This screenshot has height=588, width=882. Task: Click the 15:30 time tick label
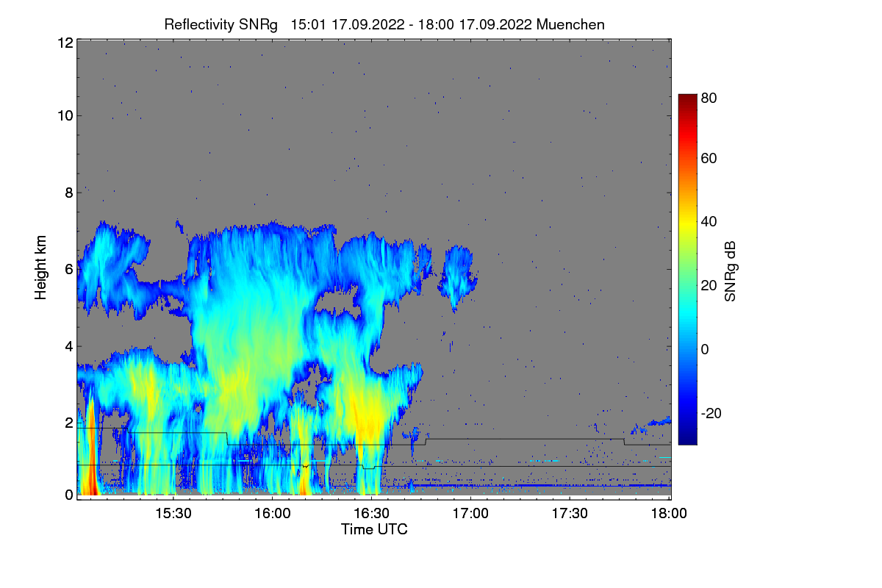[173, 514]
